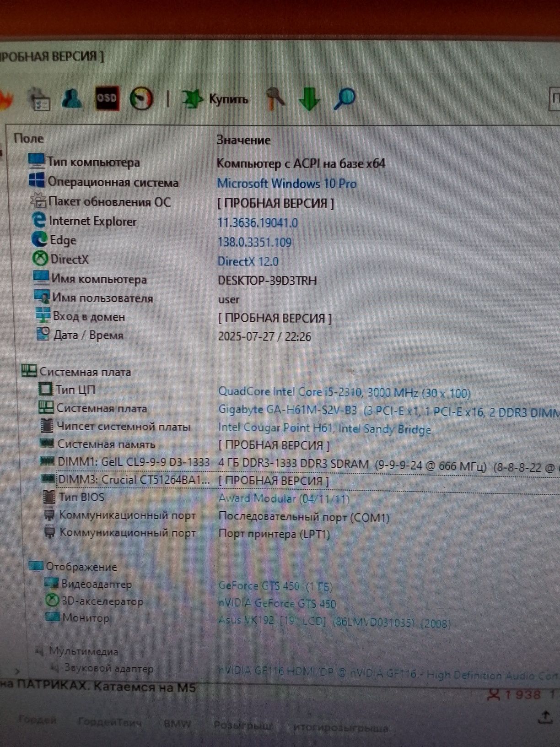560x747 pixels.
Task: Click the share icon in background page
Action: pyautogui.click(x=545, y=717)
